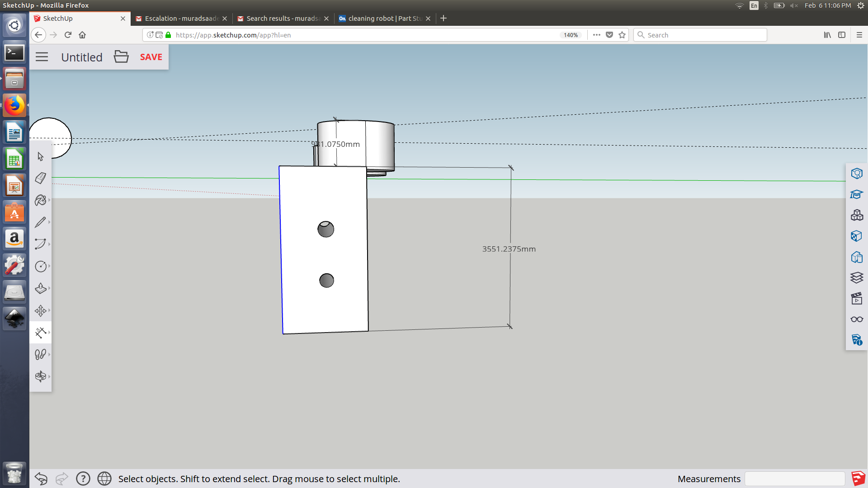Open the Components panel
This screenshot has width=868, height=488.
pyautogui.click(x=857, y=215)
